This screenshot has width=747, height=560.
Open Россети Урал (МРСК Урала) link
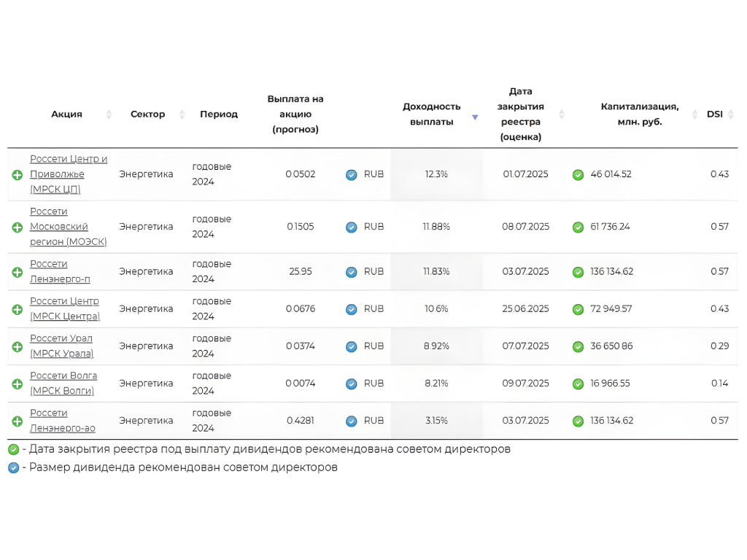click(x=62, y=346)
